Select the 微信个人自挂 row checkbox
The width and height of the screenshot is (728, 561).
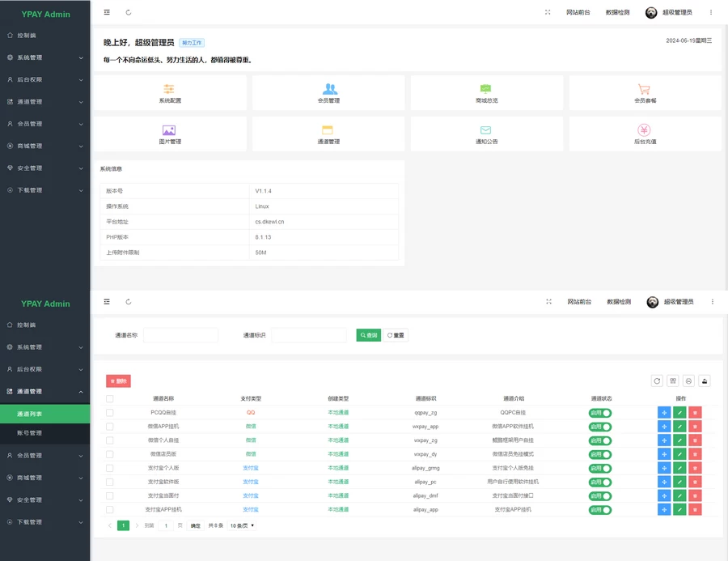(109, 441)
